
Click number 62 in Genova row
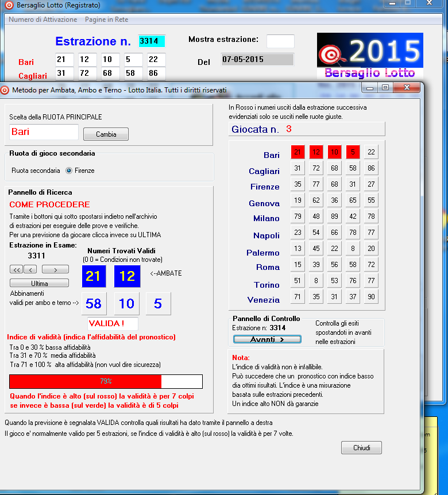[x=316, y=200]
